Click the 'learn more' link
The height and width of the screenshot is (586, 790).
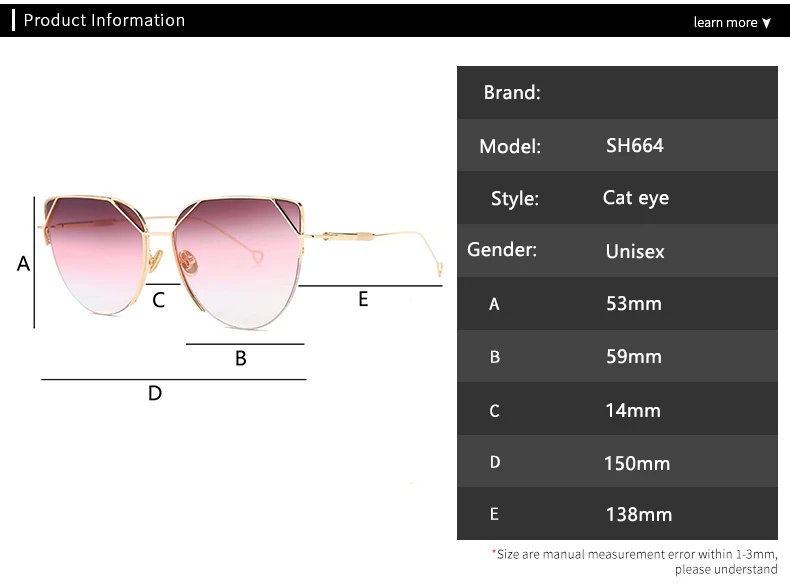click(x=725, y=22)
